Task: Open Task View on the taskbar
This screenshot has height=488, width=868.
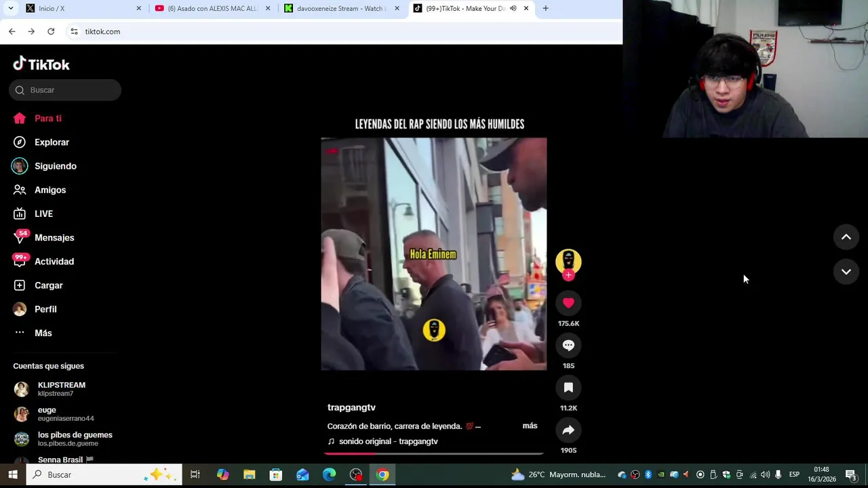Action: point(195,474)
